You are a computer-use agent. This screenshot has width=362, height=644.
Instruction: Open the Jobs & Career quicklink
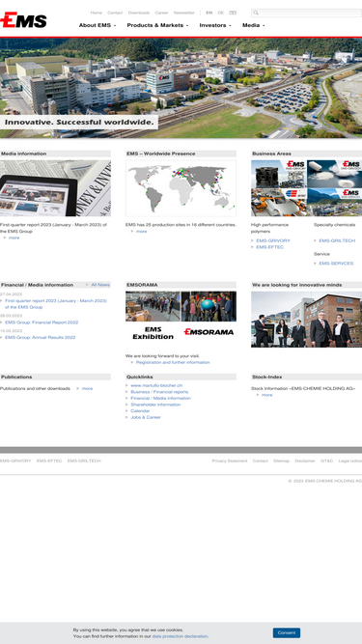146,417
